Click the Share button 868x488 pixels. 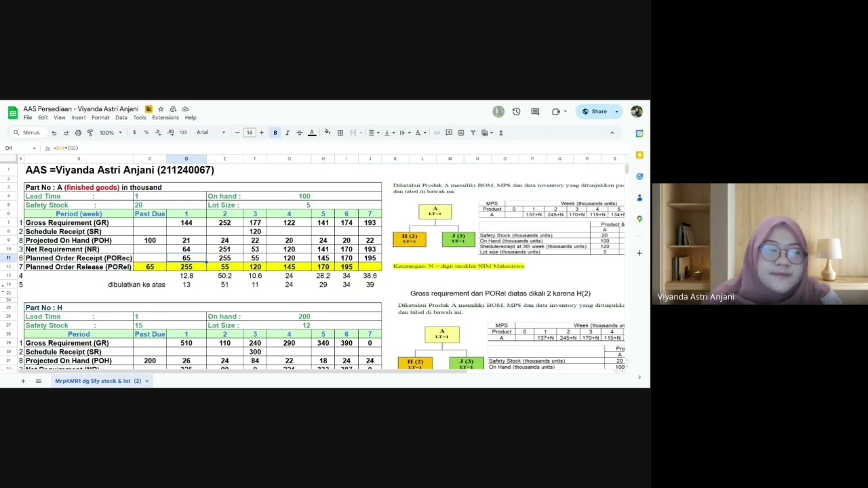tap(595, 112)
